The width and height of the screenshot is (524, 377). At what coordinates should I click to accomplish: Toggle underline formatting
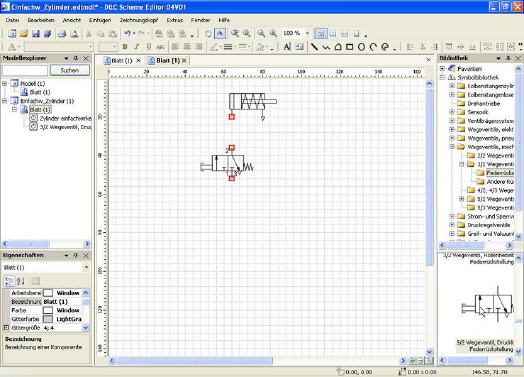point(149,47)
